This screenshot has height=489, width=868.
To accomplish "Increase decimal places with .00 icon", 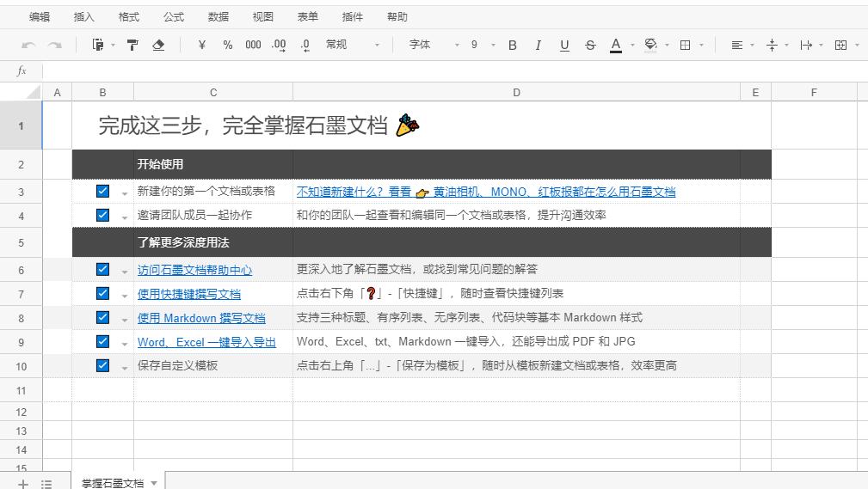I will click(279, 46).
